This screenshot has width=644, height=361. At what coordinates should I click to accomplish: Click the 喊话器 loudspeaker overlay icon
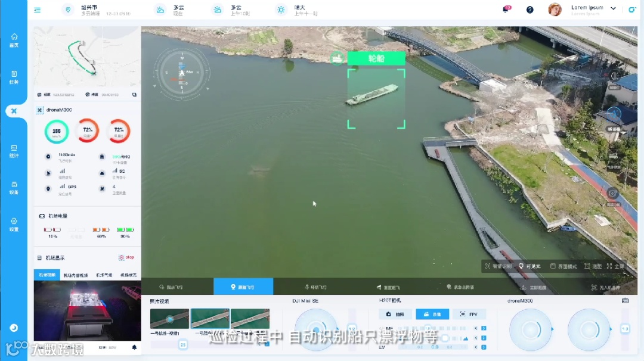click(x=614, y=114)
